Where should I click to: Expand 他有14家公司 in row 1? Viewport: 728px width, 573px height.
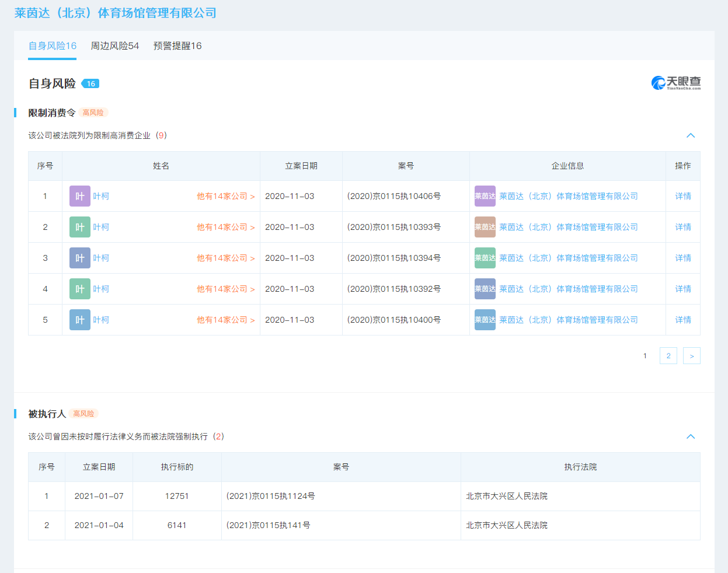click(x=225, y=197)
